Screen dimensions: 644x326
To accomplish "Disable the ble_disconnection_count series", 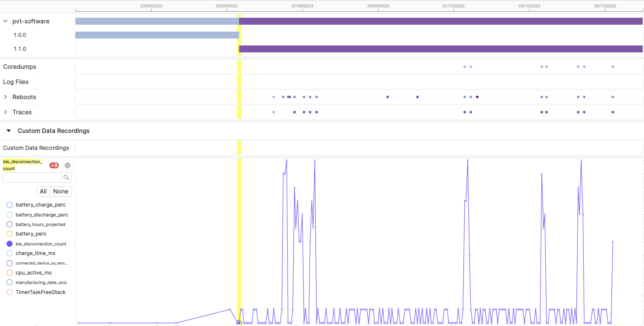I will [10, 244].
